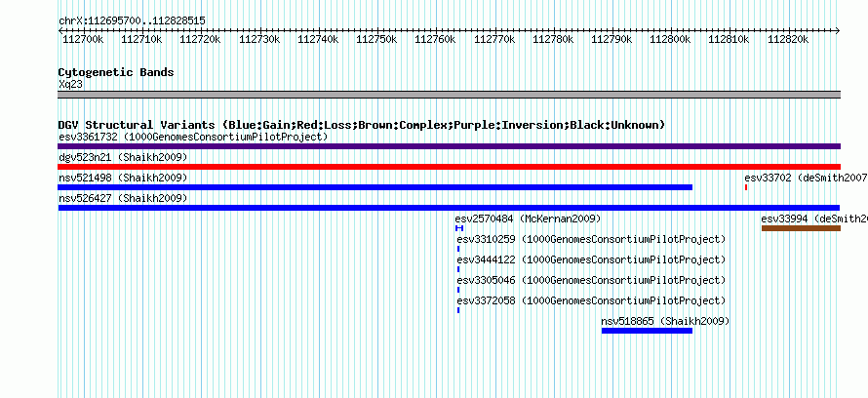Click the esv3305046 label text
The image size is (868, 398).
[591, 280]
